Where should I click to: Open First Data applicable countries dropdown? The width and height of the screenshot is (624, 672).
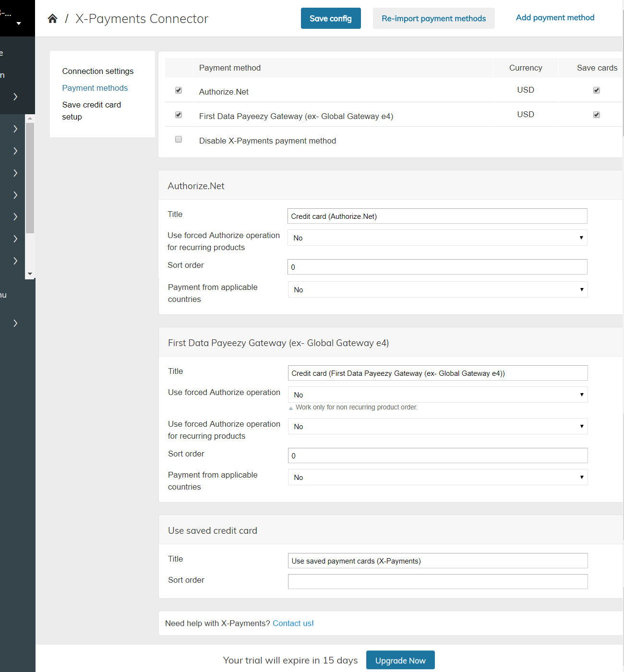click(438, 477)
